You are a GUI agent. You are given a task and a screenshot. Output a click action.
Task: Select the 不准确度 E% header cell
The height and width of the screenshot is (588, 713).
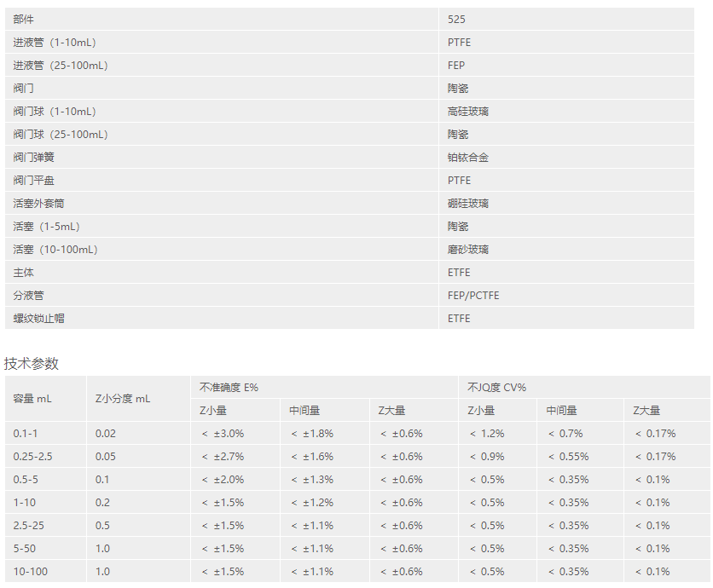pos(229,387)
